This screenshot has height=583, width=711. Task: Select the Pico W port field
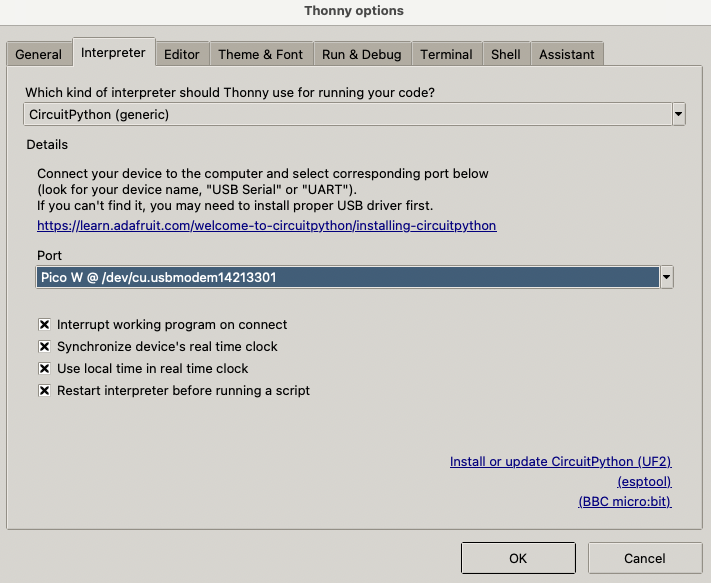346,277
